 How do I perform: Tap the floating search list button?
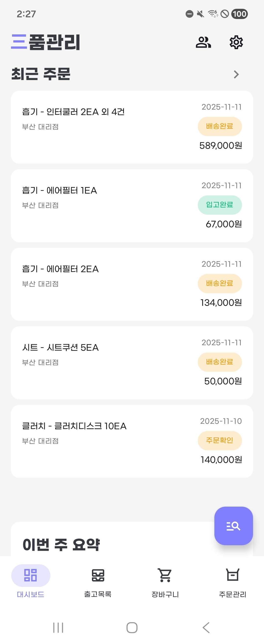click(x=233, y=526)
